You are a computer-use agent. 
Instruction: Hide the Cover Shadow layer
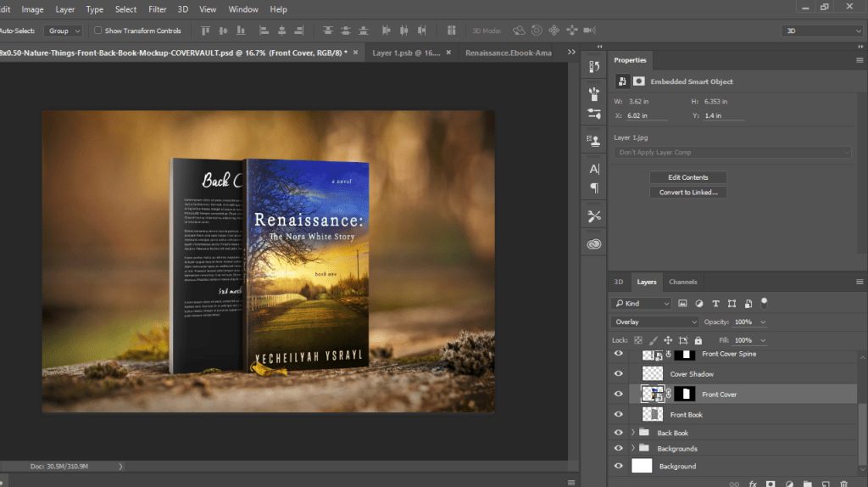point(618,374)
